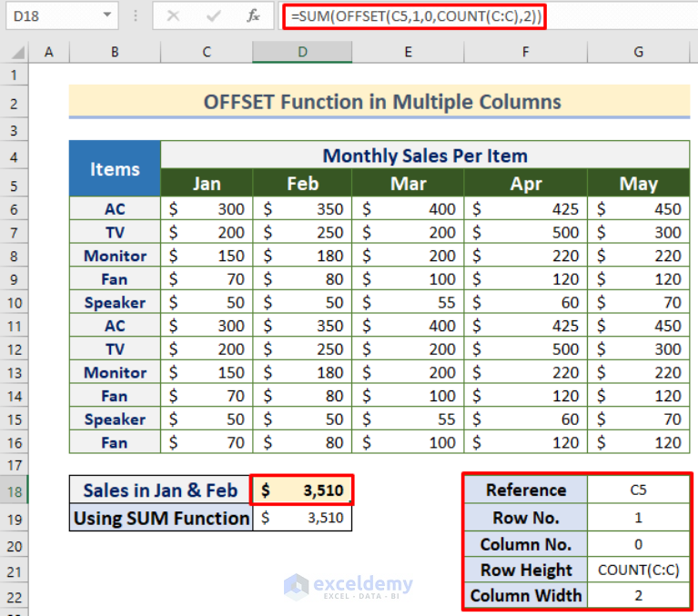This screenshot has height=616, width=698.
Task: Select column G header
Action: tap(638, 52)
